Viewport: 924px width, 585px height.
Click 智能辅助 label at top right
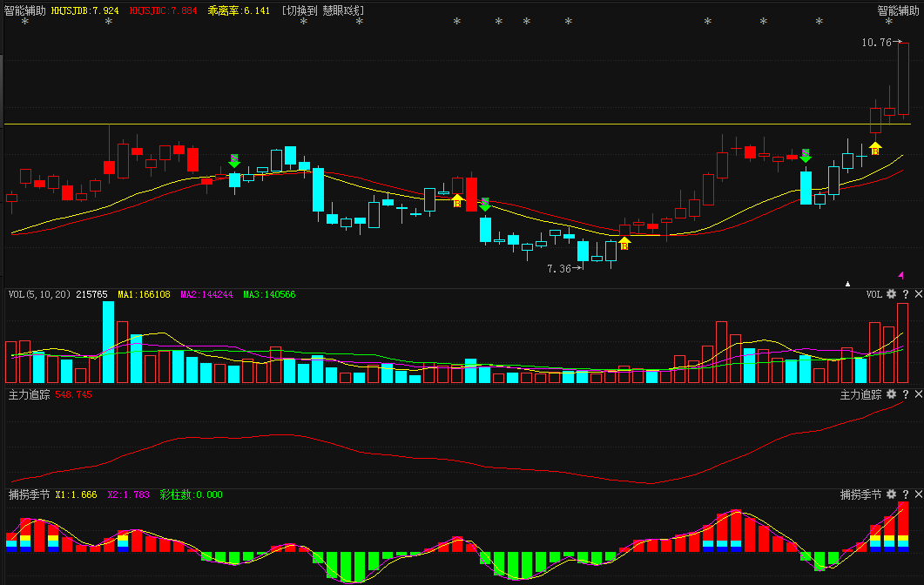point(898,10)
